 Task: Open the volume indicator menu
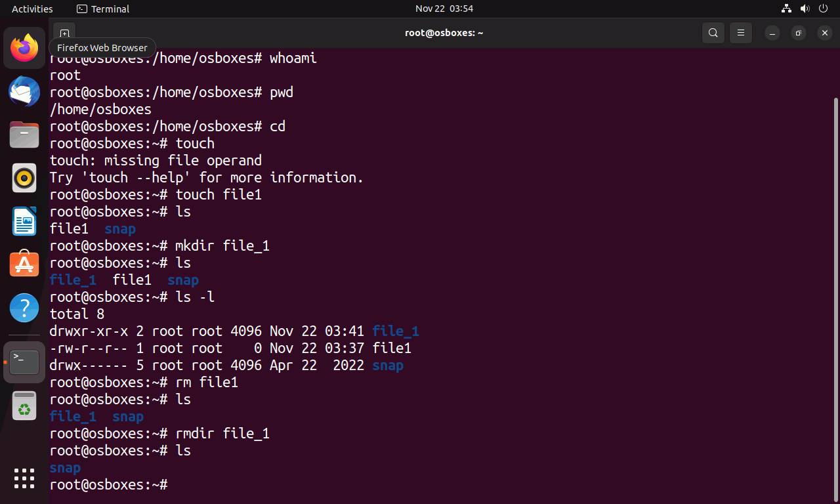pyautogui.click(x=805, y=9)
